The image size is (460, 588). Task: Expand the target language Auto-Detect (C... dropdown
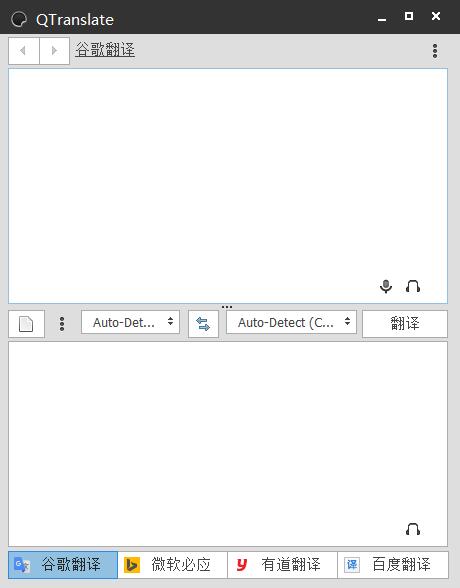(x=291, y=322)
